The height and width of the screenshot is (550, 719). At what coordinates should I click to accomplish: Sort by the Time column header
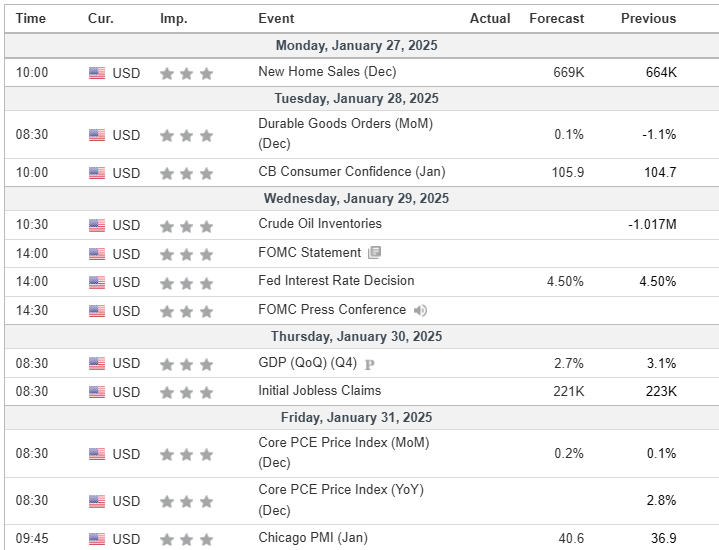tap(31, 18)
